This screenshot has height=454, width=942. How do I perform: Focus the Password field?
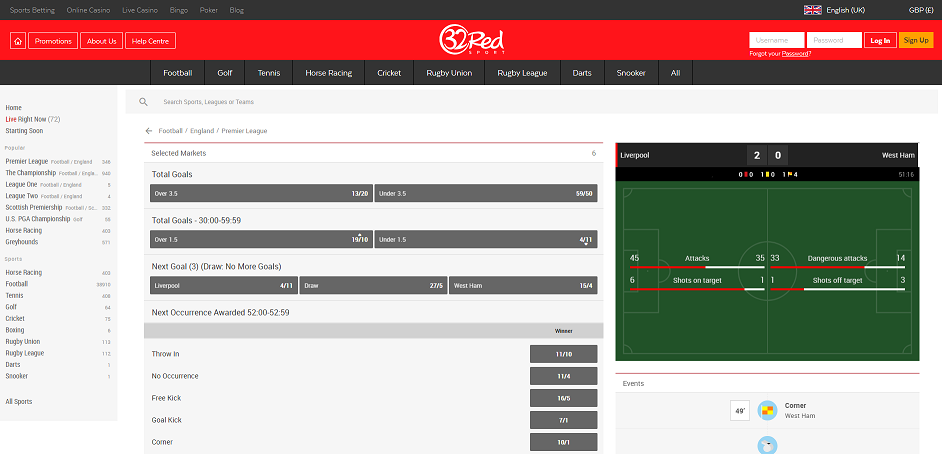point(834,40)
